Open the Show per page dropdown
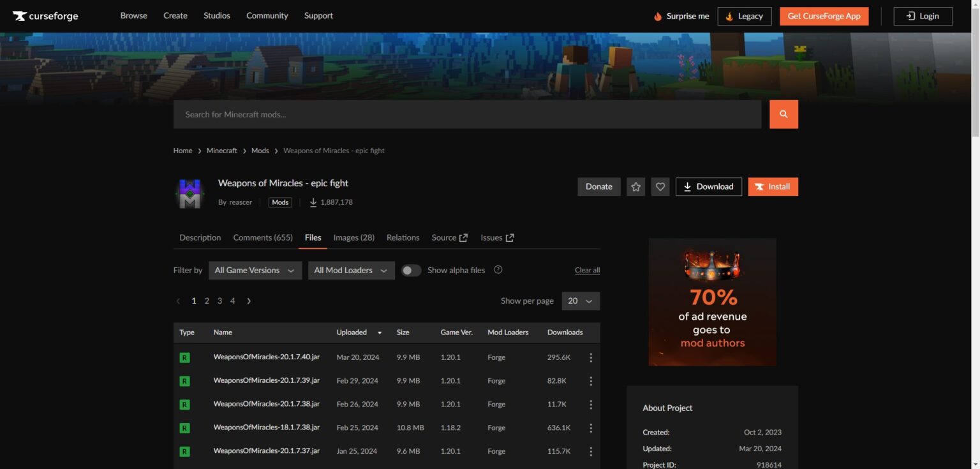The height and width of the screenshot is (469, 980). coord(580,301)
